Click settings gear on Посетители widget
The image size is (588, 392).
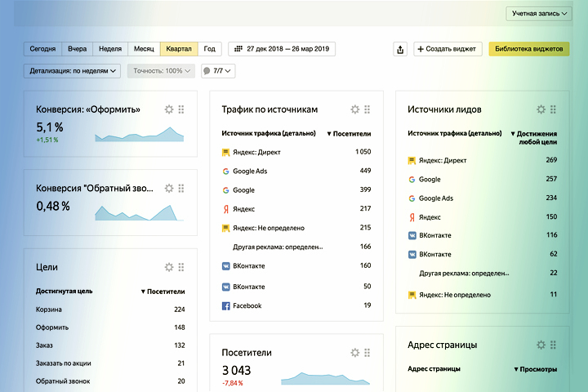354,353
